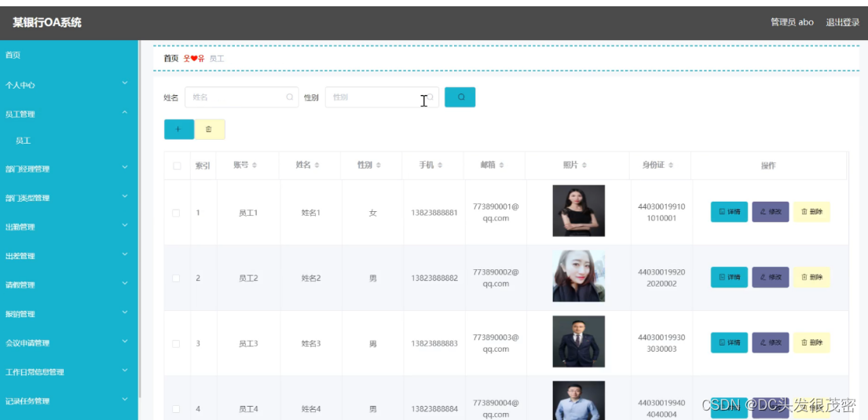
Task: Click phone number 13823888884
Action: [x=434, y=409]
